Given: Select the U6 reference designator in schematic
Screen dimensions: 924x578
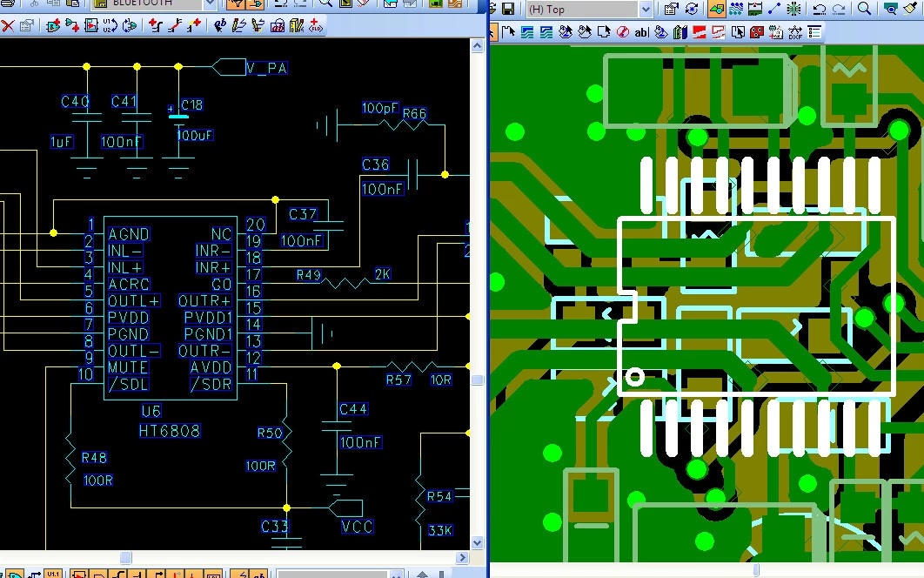Looking at the screenshot, I should click(x=151, y=411).
